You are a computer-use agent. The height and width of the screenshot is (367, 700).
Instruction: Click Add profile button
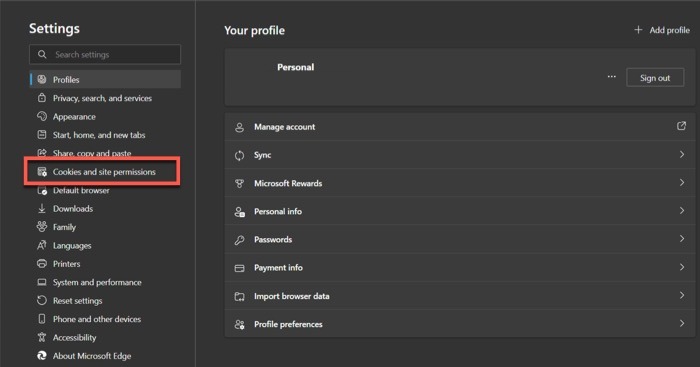[662, 30]
